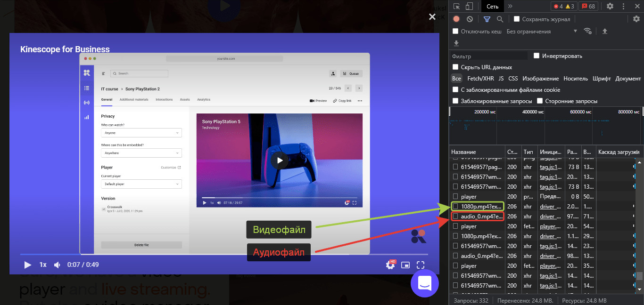Close the video modal with the X
The width and height of the screenshot is (644, 305).
(x=432, y=17)
